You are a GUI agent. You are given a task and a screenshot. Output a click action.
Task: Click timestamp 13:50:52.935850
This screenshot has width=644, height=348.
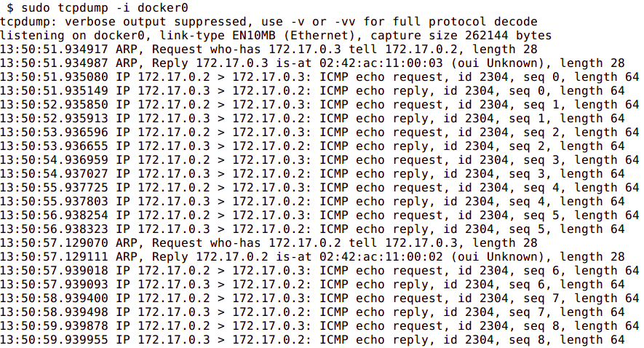[55, 104]
